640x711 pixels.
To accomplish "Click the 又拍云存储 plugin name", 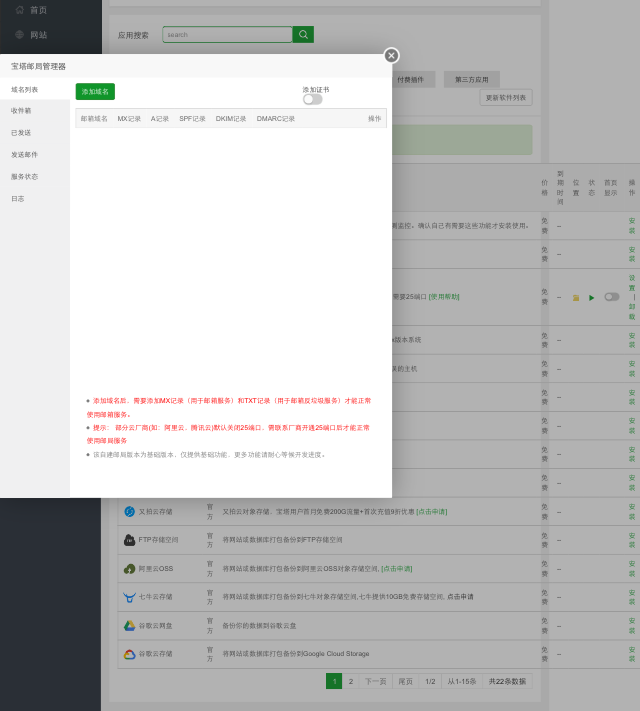I will (155, 511).
